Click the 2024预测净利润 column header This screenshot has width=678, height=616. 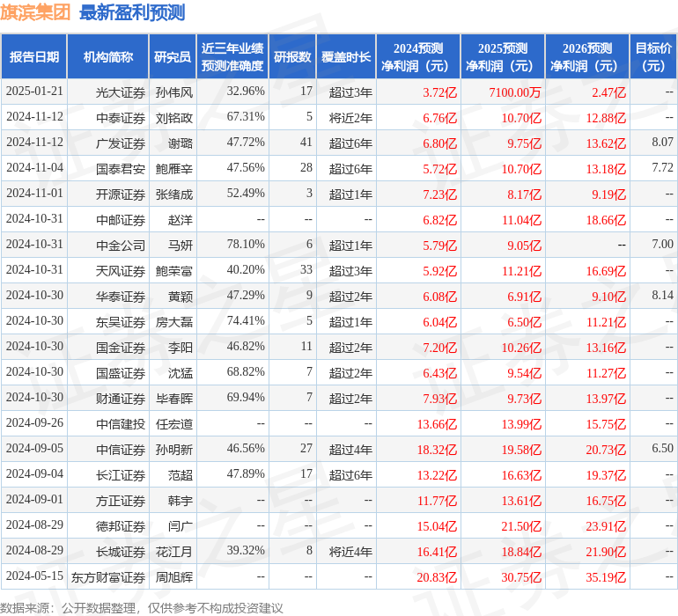(x=418, y=56)
